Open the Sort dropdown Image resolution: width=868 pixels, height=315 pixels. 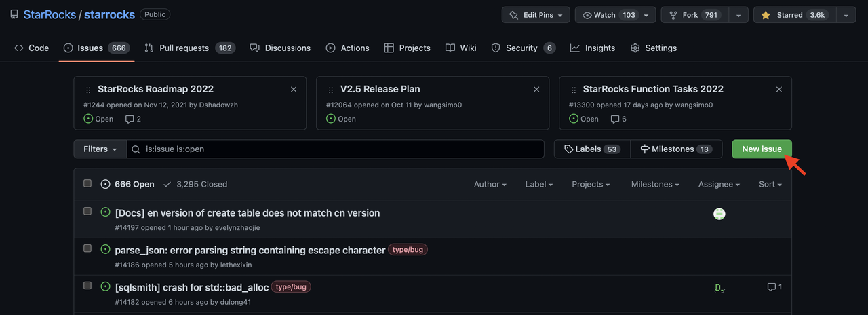click(x=770, y=184)
